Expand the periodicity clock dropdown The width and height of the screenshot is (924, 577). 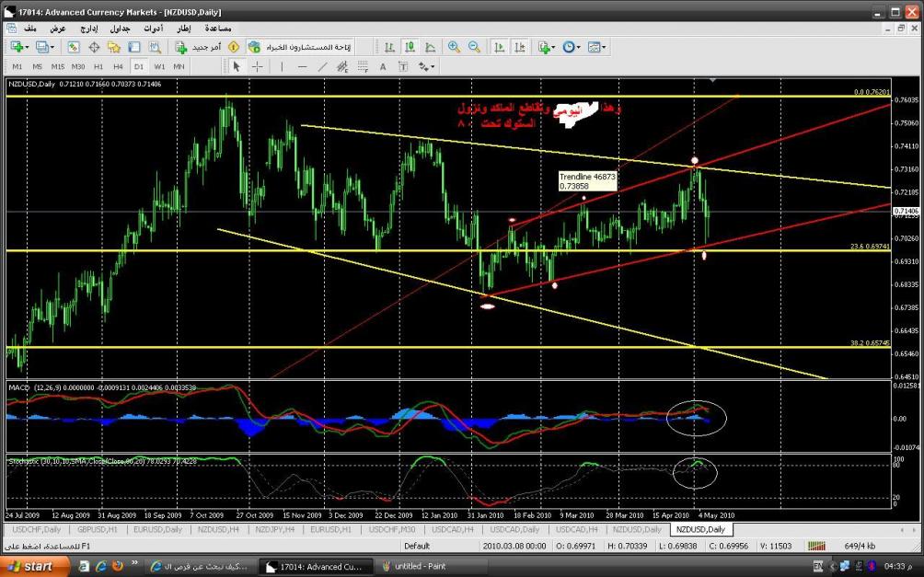tap(577, 47)
